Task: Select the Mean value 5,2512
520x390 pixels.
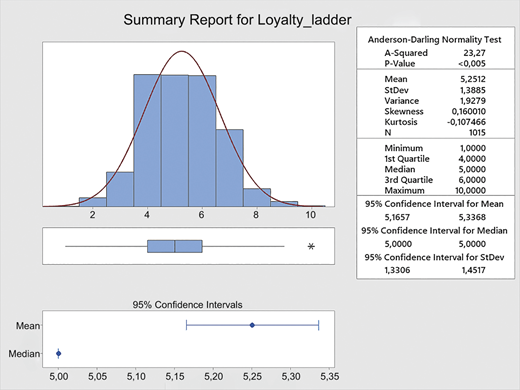Action: (x=473, y=79)
